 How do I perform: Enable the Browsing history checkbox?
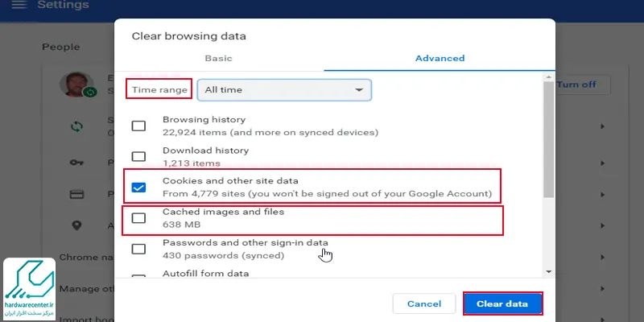click(x=138, y=126)
